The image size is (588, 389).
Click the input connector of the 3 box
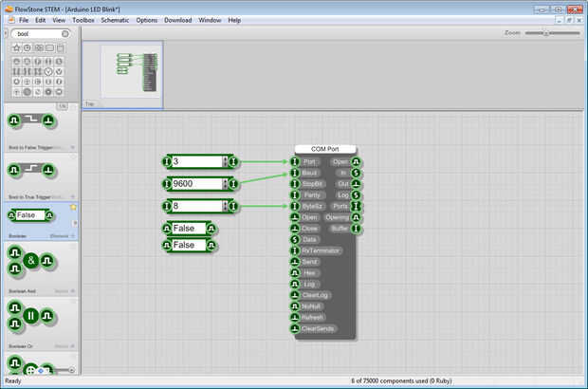pos(167,161)
